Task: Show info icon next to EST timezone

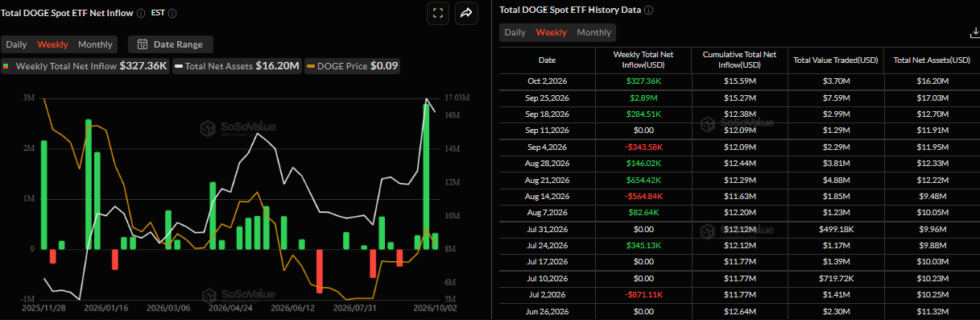Action: coord(173,13)
